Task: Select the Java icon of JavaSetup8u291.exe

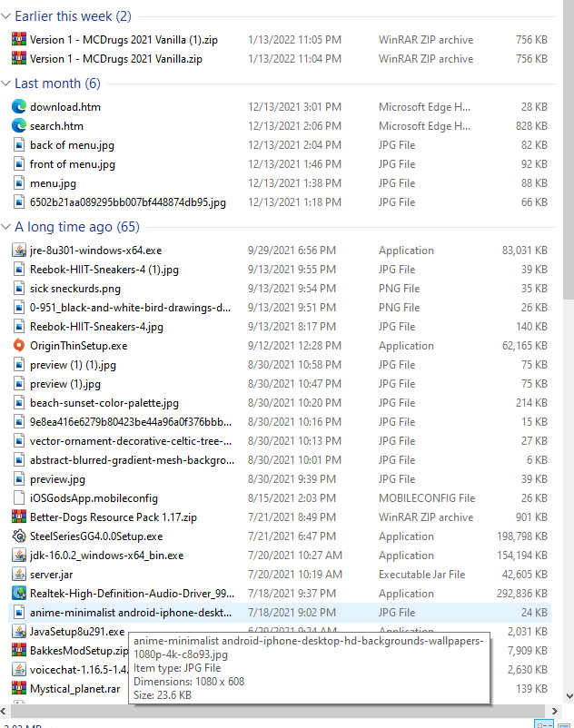Action: 18,631
